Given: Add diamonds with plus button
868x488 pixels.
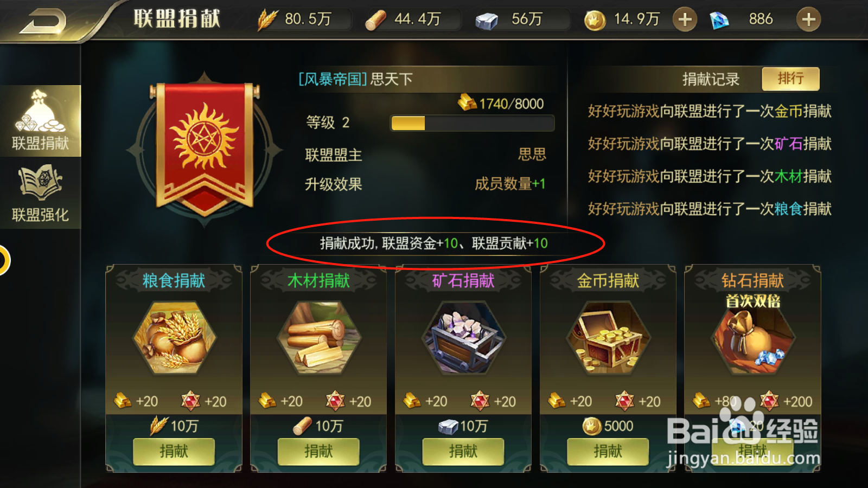Looking at the screenshot, I should [808, 20].
